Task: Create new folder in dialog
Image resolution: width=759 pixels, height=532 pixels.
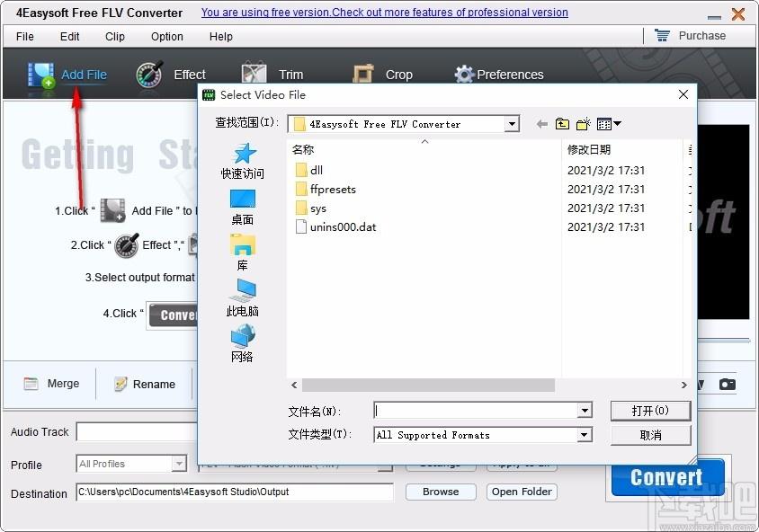Action: [x=584, y=124]
